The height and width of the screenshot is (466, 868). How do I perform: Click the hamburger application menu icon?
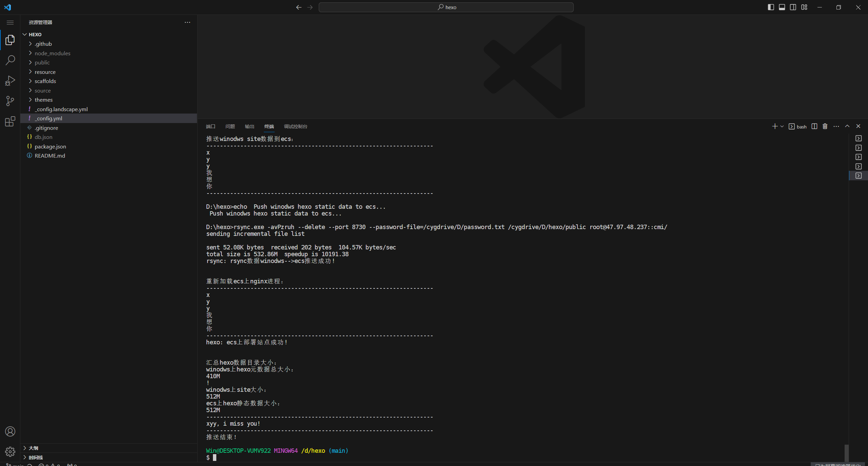[x=10, y=22]
